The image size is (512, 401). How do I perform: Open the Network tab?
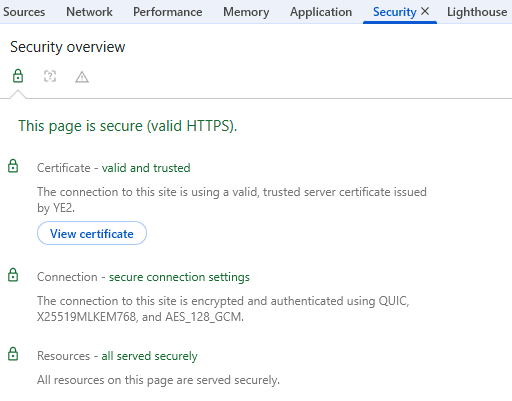coord(89,12)
